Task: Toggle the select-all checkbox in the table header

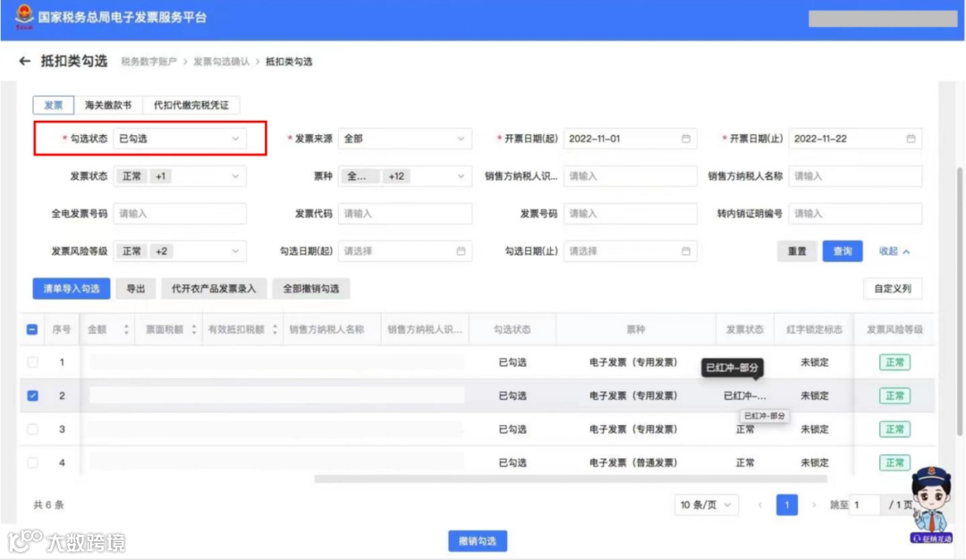Action: click(x=30, y=329)
